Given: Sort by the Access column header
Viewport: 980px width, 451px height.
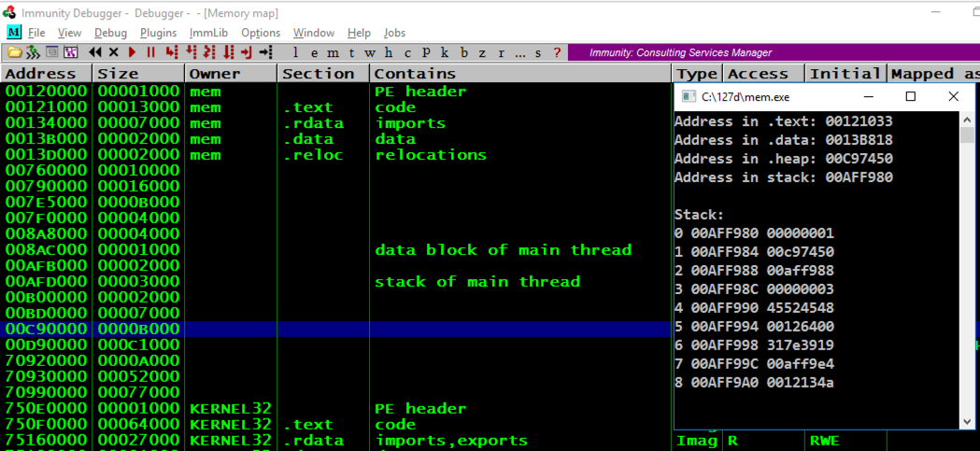Looking at the screenshot, I should [x=764, y=73].
